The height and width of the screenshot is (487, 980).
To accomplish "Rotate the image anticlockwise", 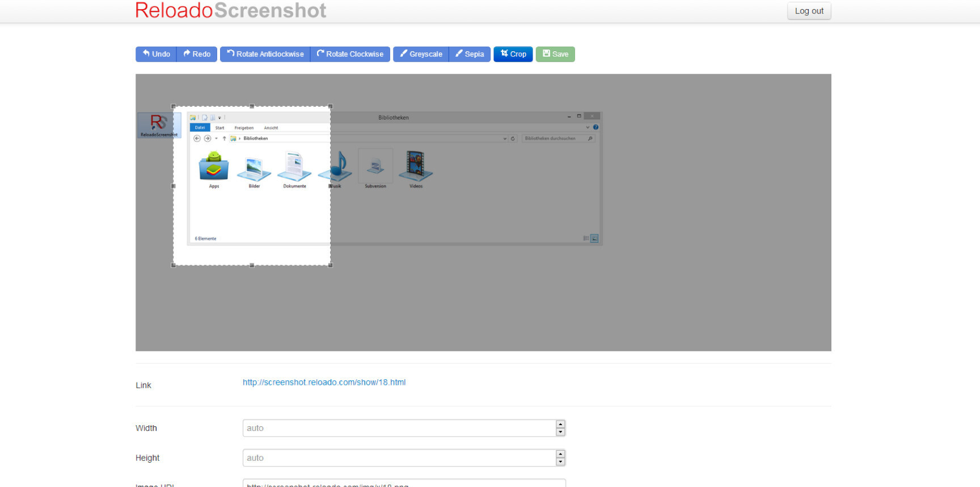I will click(x=265, y=54).
